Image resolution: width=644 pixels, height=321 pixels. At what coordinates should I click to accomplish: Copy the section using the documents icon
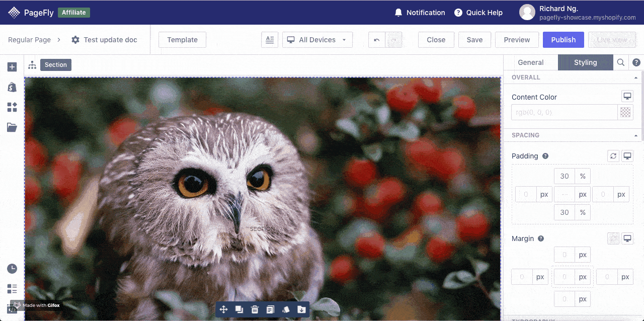point(270,309)
